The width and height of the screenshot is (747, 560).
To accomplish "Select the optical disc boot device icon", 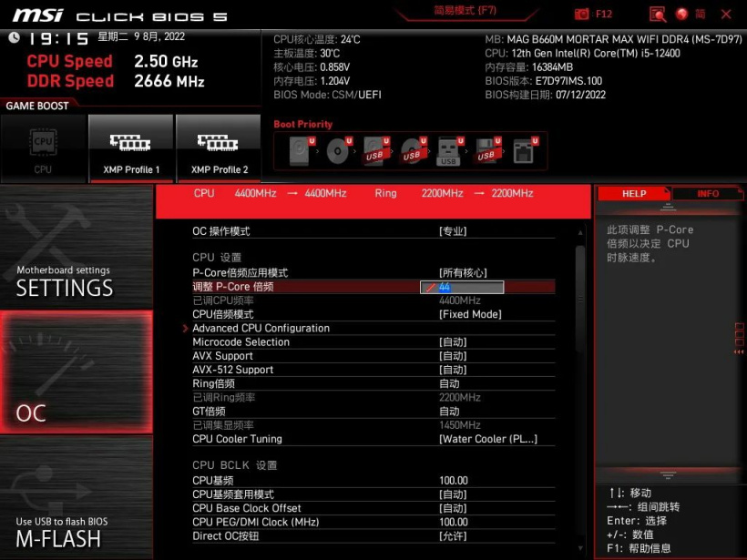I will click(x=339, y=150).
